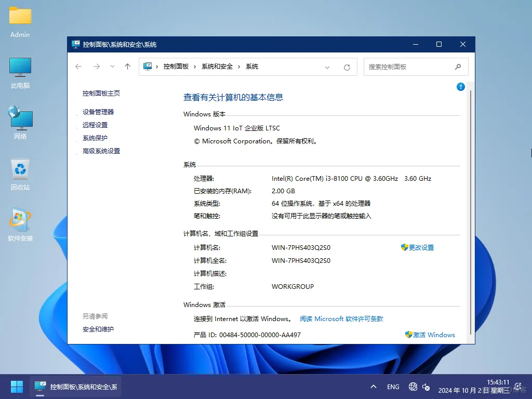Click the muted volume tray icon
The width and height of the screenshot is (532, 399).
tap(426, 387)
